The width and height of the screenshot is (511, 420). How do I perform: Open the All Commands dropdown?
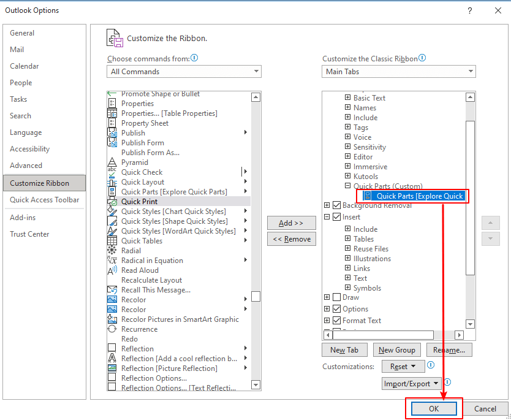[x=184, y=72]
